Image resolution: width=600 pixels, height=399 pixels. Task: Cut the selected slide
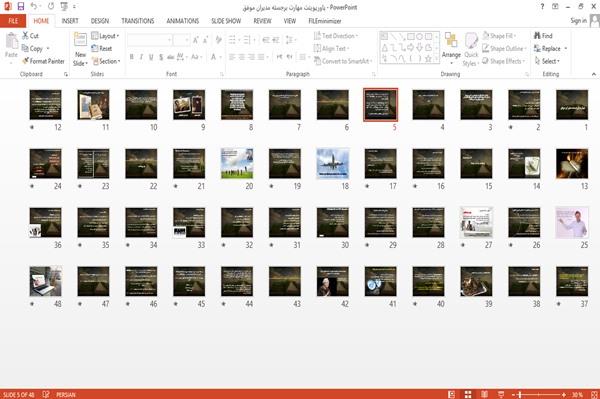30,36
